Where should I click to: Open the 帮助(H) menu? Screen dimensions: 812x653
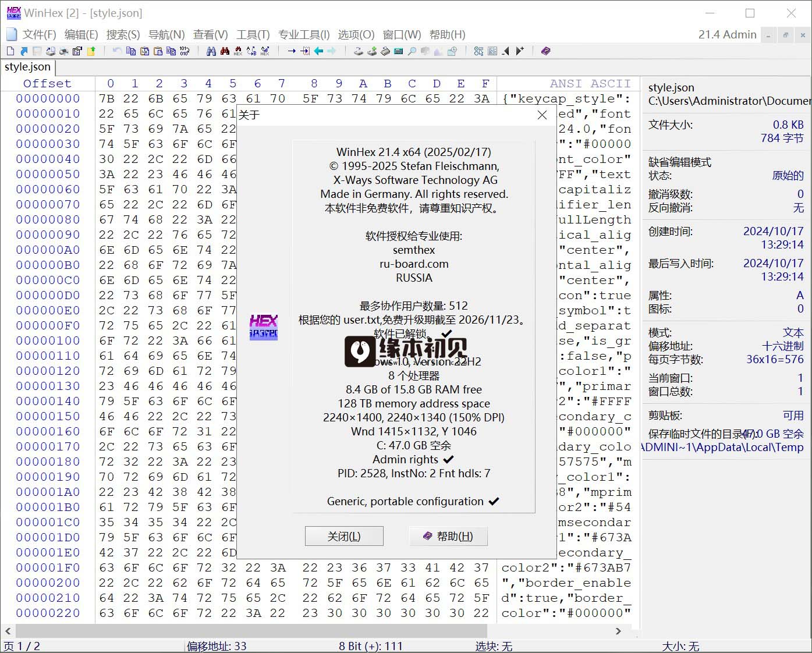447,34
